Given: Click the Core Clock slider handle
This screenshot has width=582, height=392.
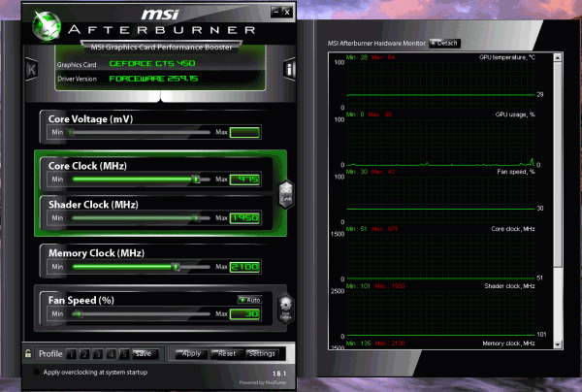Looking at the screenshot, I should pos(196,180).
